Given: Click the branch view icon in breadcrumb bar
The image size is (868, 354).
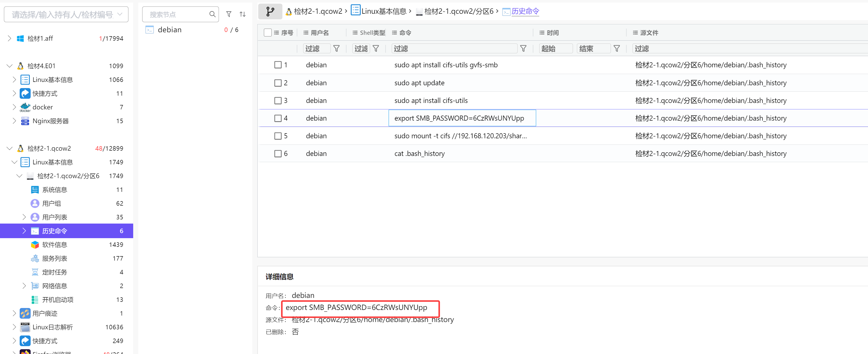Looking at the screenshot, I should 270,12.
